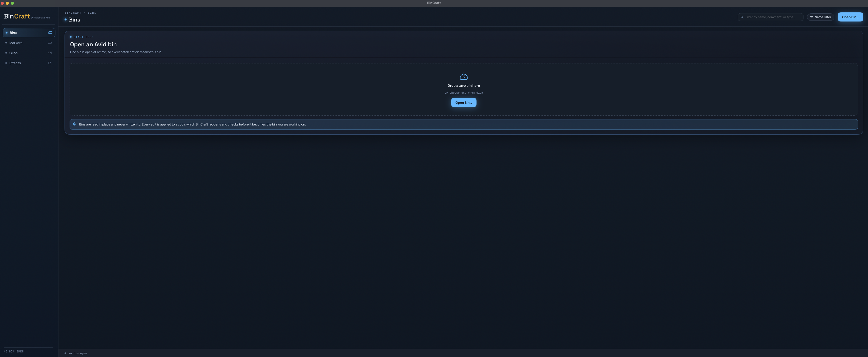Open the Bins section in sidebar
Viewport: 868px width, 357px height.
(29, 33)
